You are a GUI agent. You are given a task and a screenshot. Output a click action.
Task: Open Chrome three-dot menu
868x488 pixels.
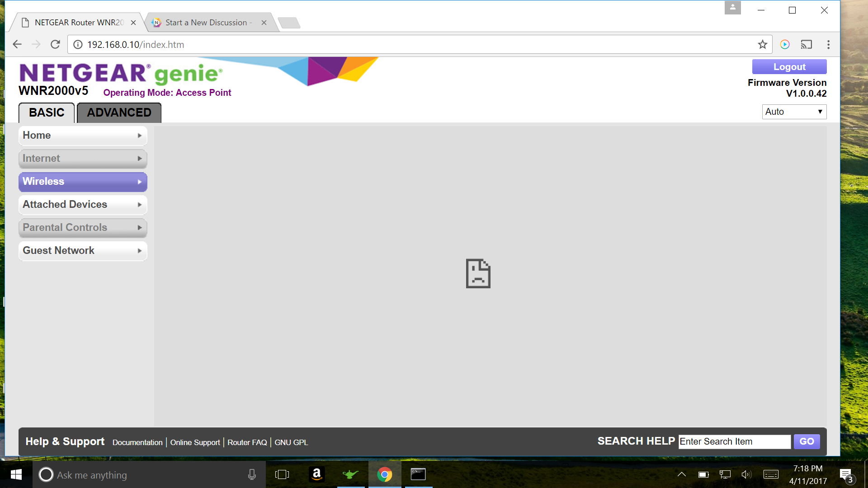point(828,44)
